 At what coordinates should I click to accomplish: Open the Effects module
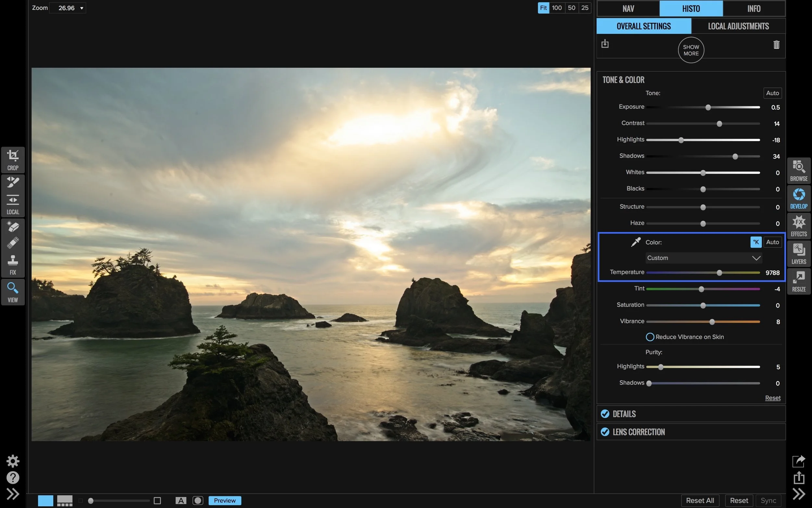799,226
